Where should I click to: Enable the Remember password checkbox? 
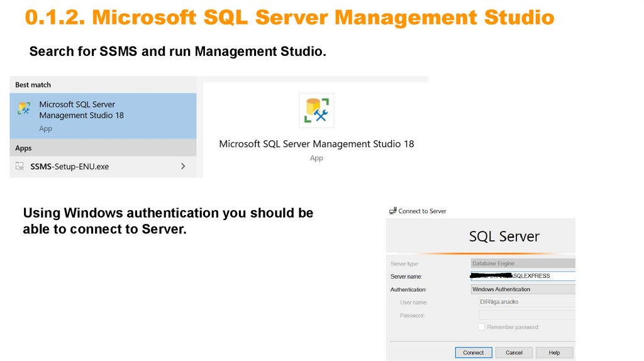pyautogui.click(x=482, y=327)
